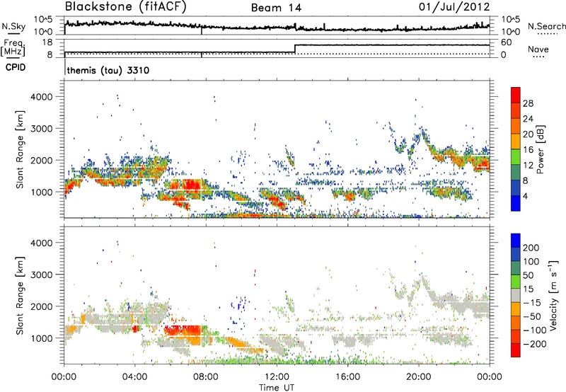Select the 'Beam 14' label
This screenshot has height=392, width=566.
[276, 8]
